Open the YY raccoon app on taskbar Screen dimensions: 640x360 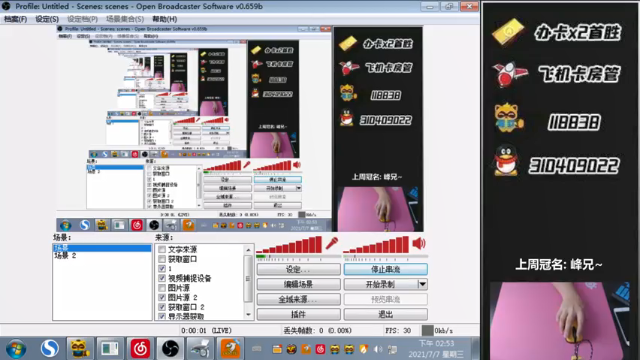point(80,349)
